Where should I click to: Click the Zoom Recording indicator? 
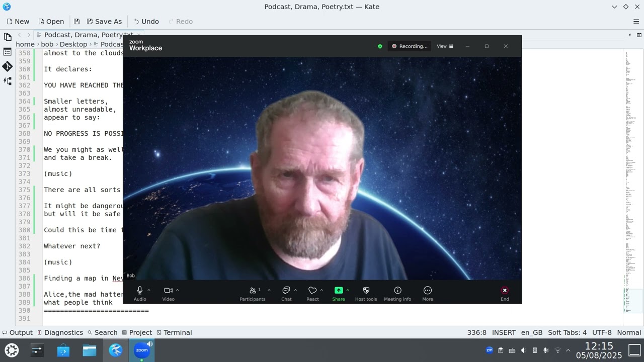(x=410, y=46)
